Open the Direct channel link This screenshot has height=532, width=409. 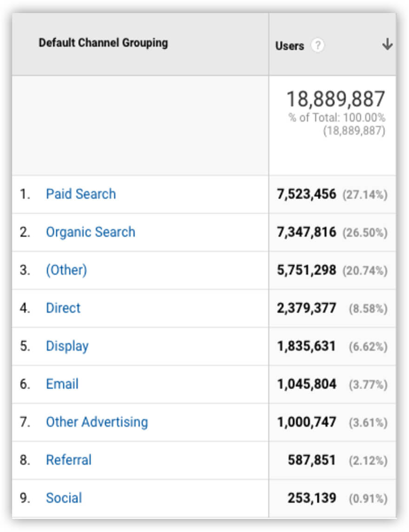click(63, 308)
